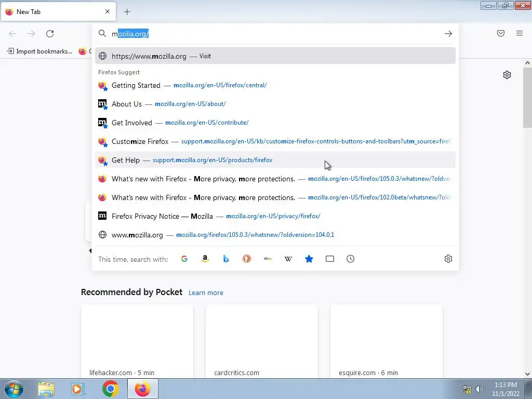532x399 pixels.
Task: Search this time with Wikipedia
Action: [288, 259]
